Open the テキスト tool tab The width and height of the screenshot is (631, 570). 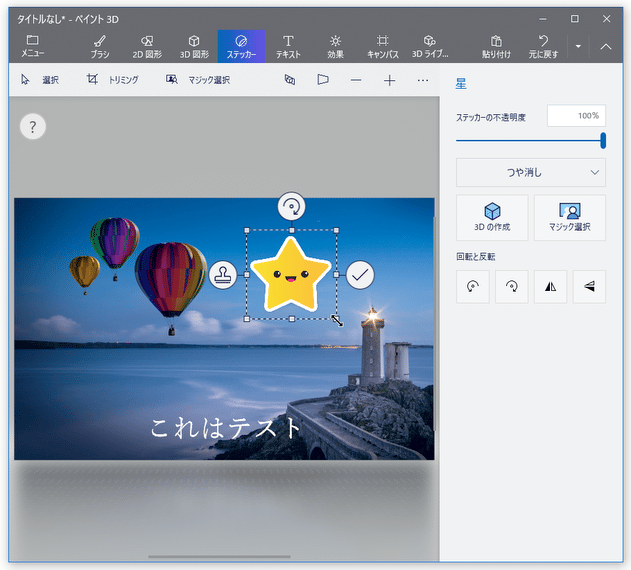pyautogui.click(x=288, y=46)
